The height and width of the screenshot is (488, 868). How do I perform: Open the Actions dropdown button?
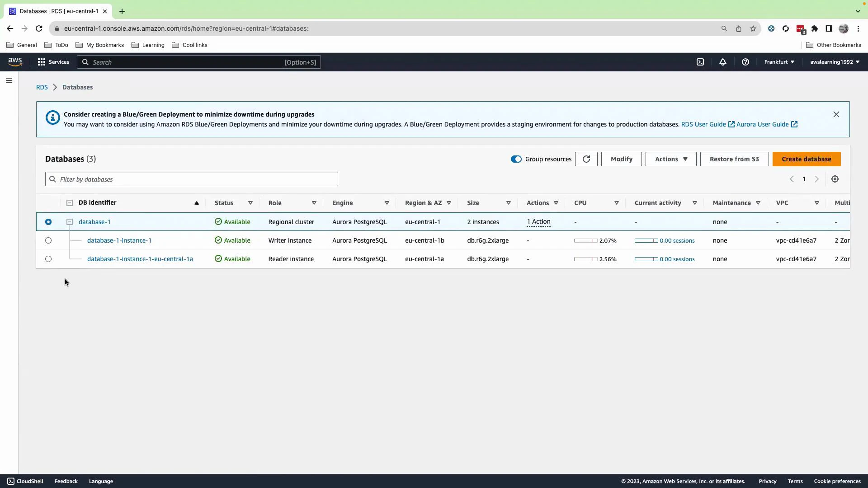[x=670, y=159]
